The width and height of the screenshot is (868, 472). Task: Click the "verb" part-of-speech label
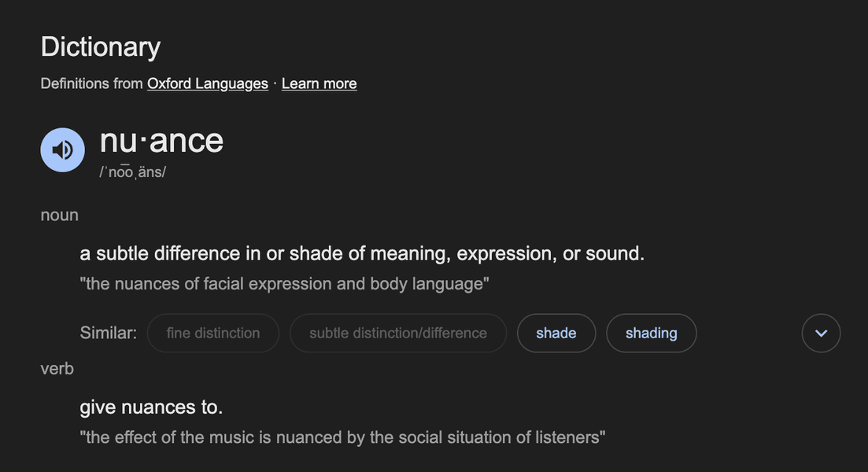coord(57,368)
